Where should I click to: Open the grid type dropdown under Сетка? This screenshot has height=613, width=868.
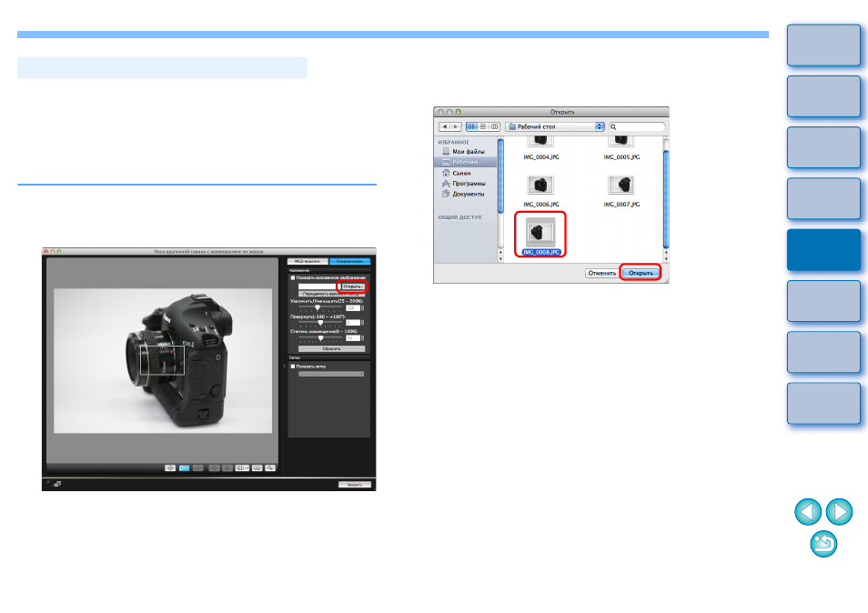pos(331,374)
